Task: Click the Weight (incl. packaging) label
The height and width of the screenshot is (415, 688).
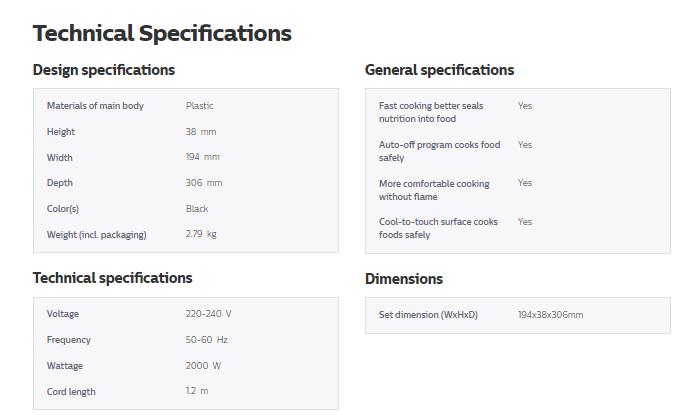Action: 96,235
